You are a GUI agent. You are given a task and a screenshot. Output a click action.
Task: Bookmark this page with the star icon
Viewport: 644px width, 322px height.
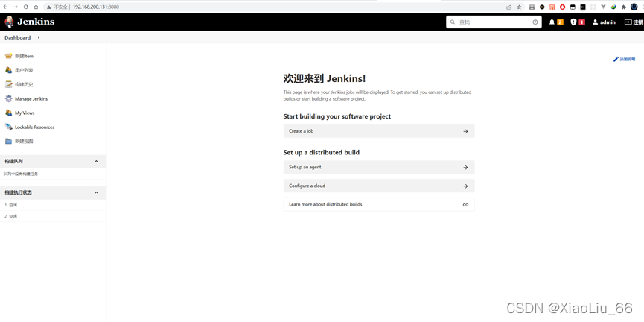519,7
